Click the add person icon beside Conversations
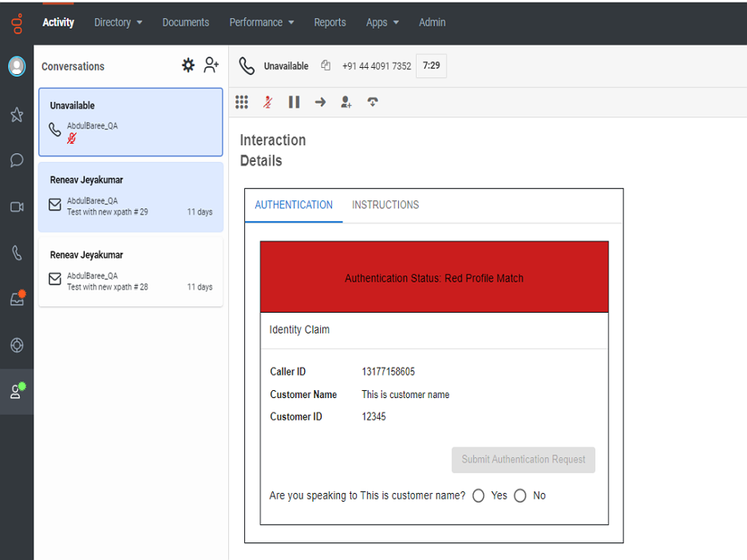This screenshot has height=560, width=747. (211, 65)
